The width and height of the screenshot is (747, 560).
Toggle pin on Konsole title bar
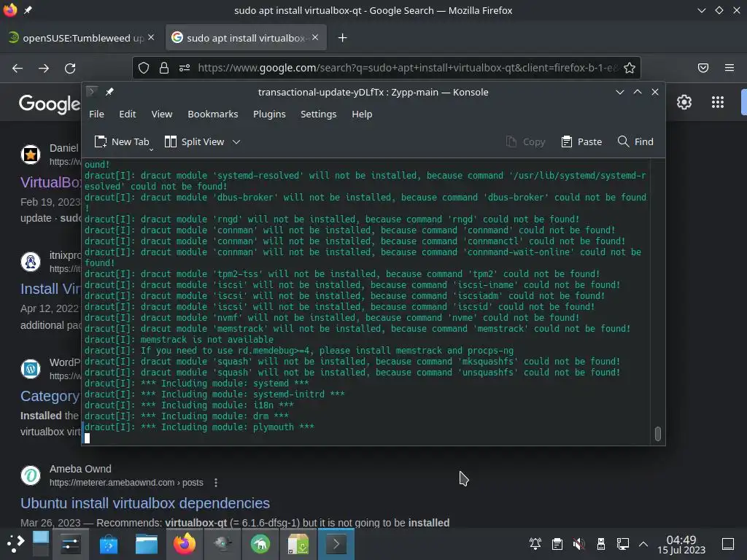click(x=109, y=92)
